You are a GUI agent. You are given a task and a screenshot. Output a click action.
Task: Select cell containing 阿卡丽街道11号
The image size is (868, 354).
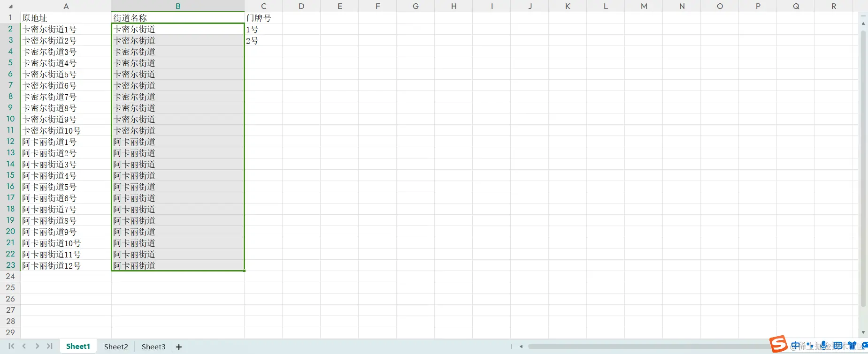(66, 254)
